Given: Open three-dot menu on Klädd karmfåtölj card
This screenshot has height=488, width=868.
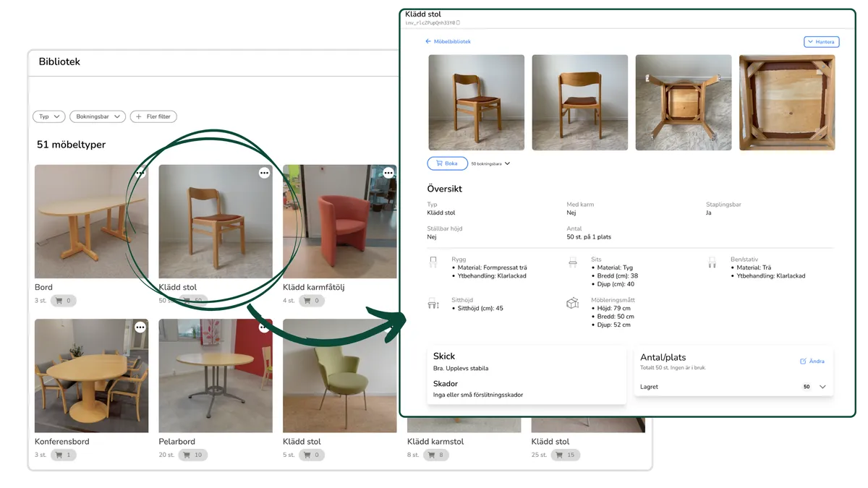Looking at the screenshot, I should click(x=388, y=173).
